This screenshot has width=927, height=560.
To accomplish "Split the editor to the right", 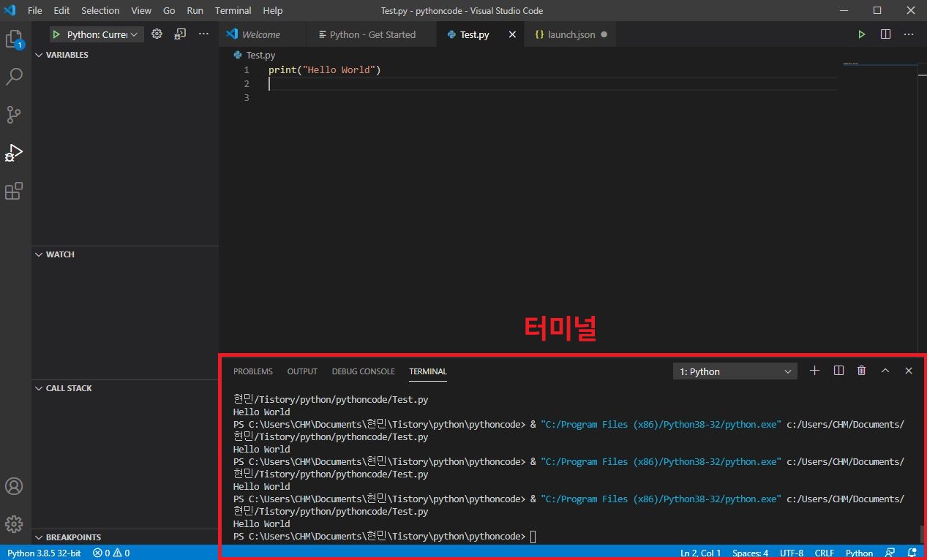I will coord(885,34).
